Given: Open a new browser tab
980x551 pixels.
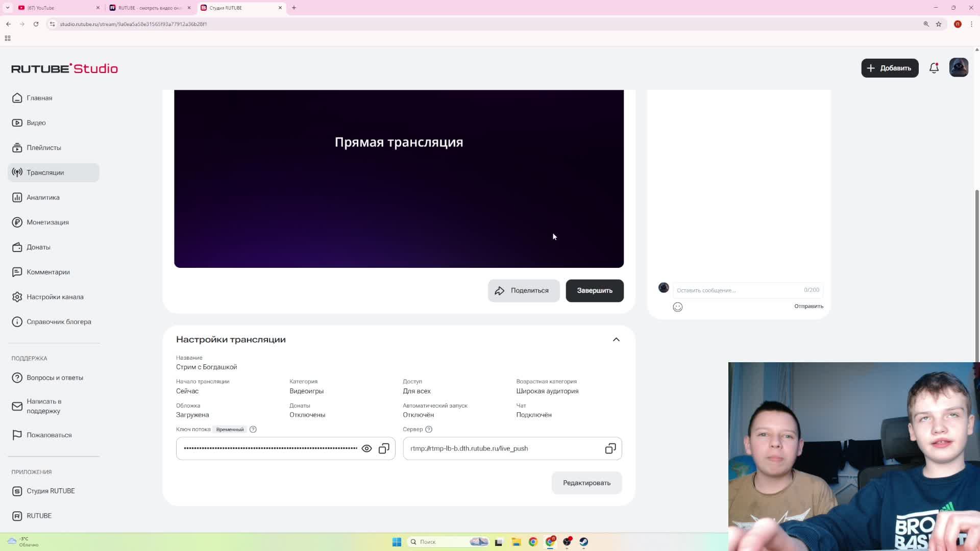Looking at the screenshot, I should pyautogui.click(x=294, y=8).
